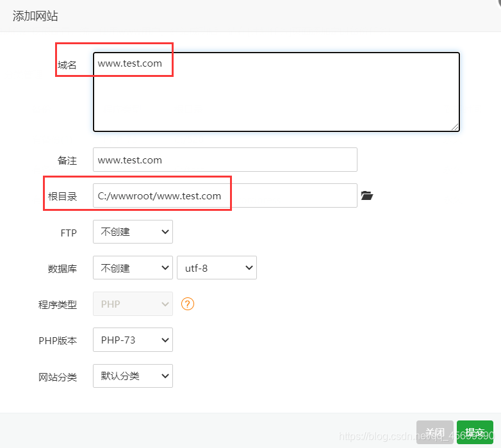
Task: Click the 备注 remark input field
Action: pyautogui.click(x=225, y=160)
